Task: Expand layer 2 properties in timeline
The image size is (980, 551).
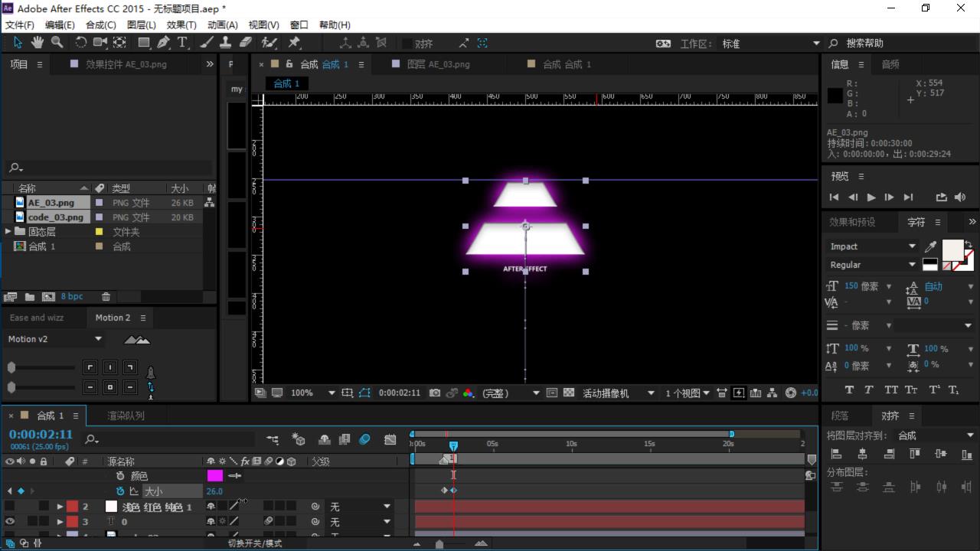Action: click(60, 507)
